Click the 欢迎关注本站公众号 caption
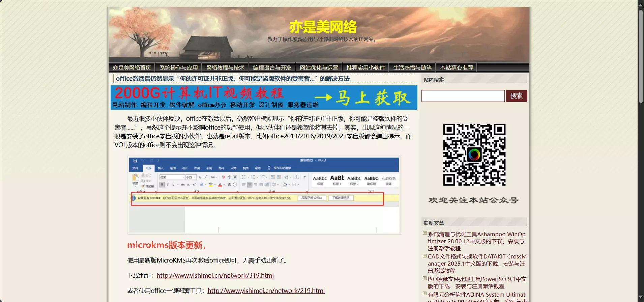644x302 pixels. click(x=474, y=200)
